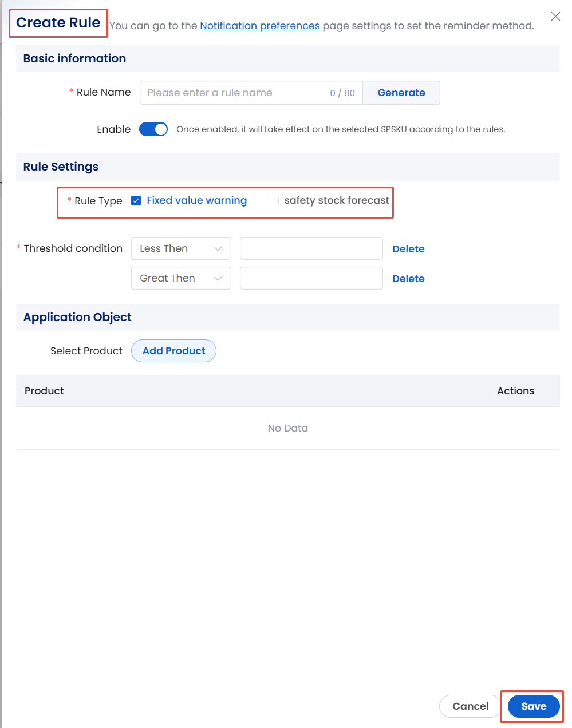Check the safety stock forecast option
The width and height of the screenshot is (572, 728).
274,201
